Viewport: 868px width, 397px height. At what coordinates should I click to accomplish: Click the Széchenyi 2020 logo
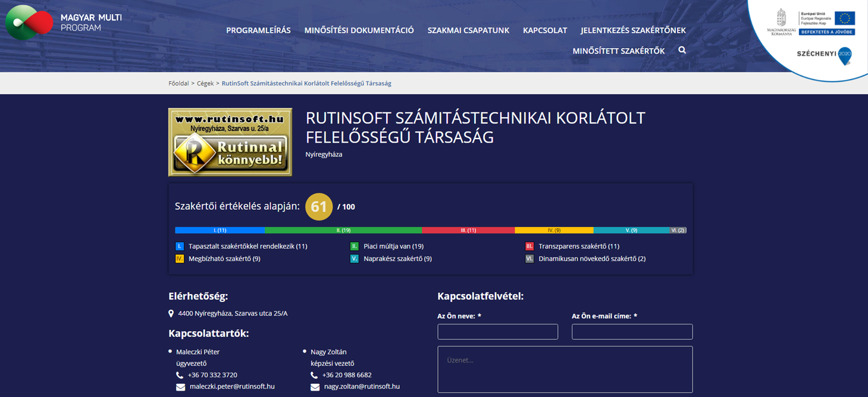tap(825, 55)
